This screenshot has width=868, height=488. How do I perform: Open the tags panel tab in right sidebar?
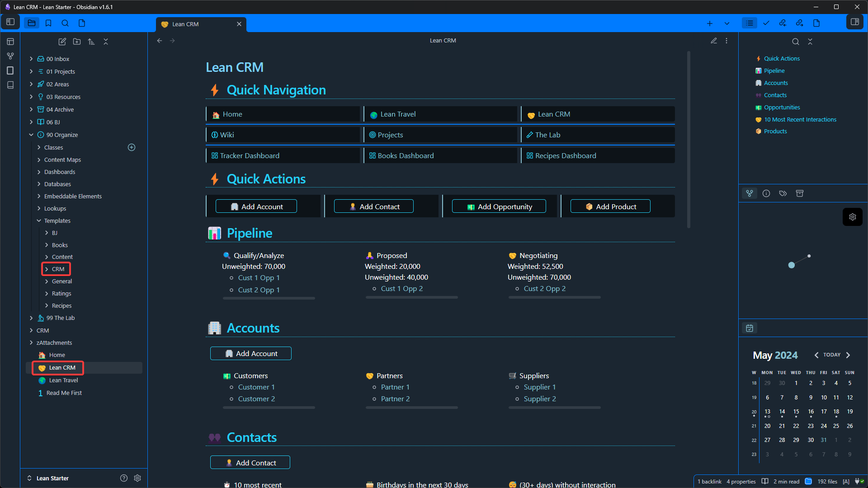(783, 193)
